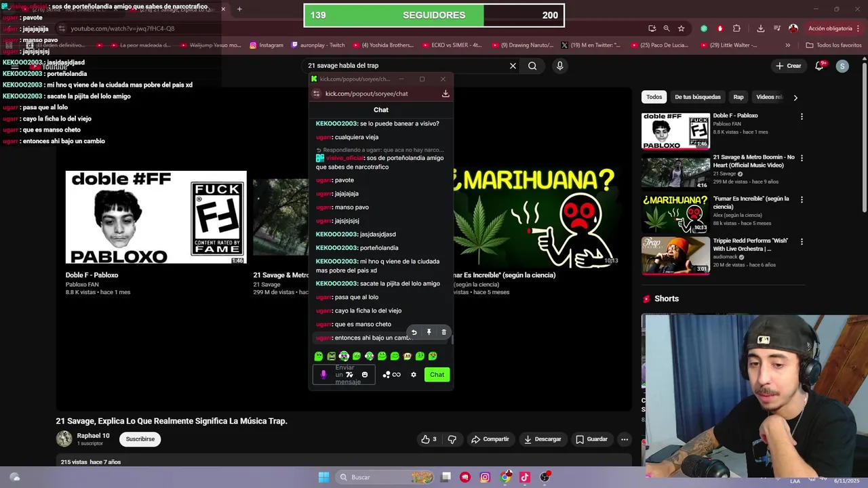The width and height of the screenshot is (868, 488).
Task: Focus the Enviar un mensaje field
Action: point(344,374)
